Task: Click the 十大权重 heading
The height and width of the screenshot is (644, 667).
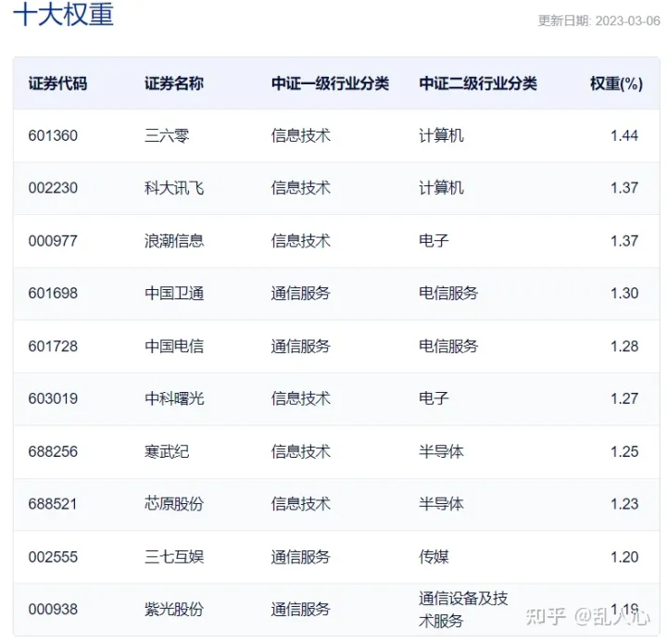Action: (63, 14)
